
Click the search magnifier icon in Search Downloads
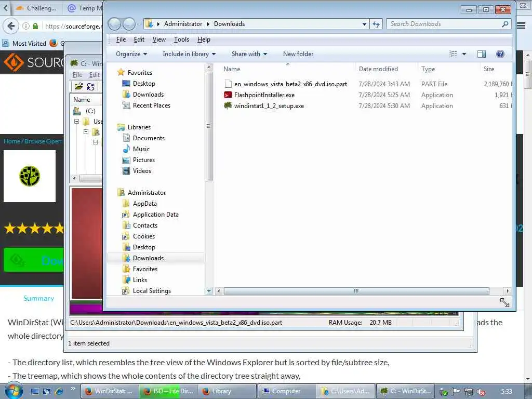point(505,24)
